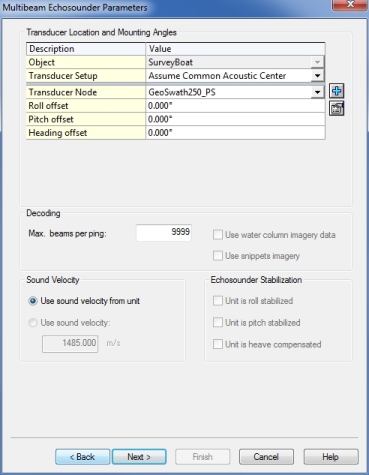Viewport: 369px width, 475px height.
Task: Click the blue plus add-node icon
Action: point(337,91)
